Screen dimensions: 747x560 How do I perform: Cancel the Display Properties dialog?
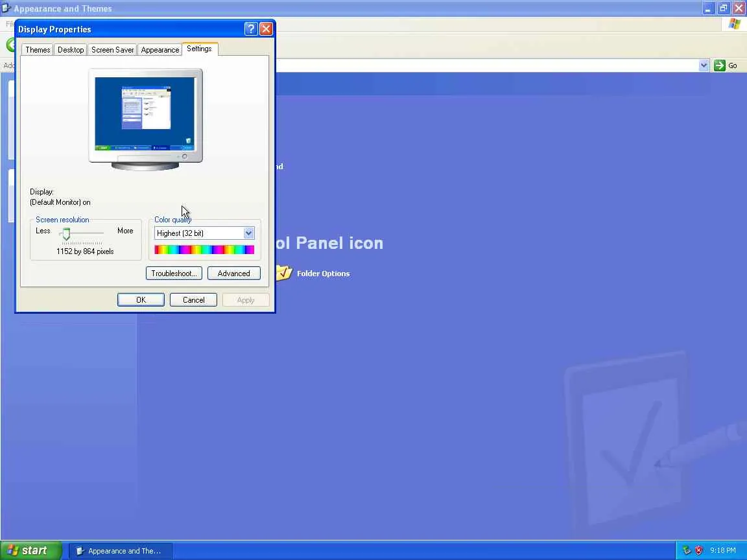tap(193, 300)
